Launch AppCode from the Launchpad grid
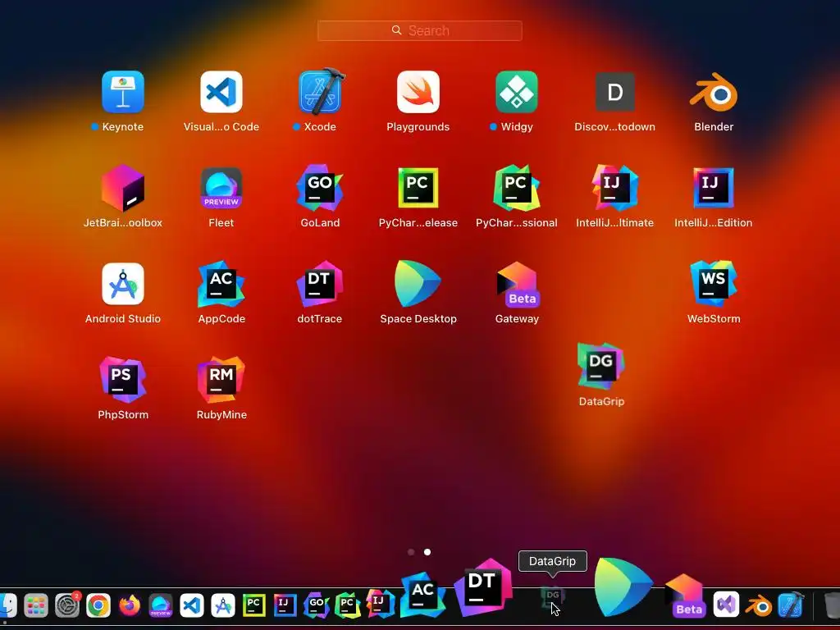This screenshot has height=630, width=840. (x=221, y=284)
